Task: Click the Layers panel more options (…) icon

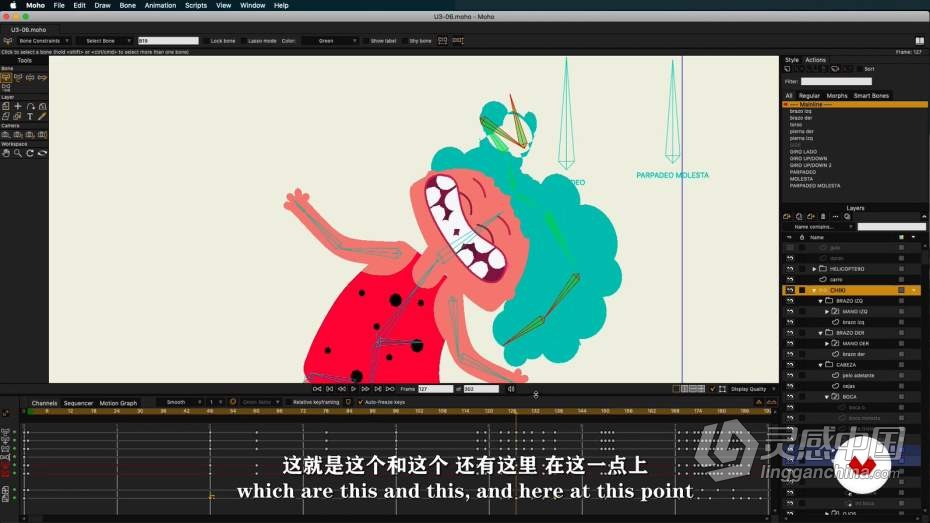Action: click(x=835, y=216)
